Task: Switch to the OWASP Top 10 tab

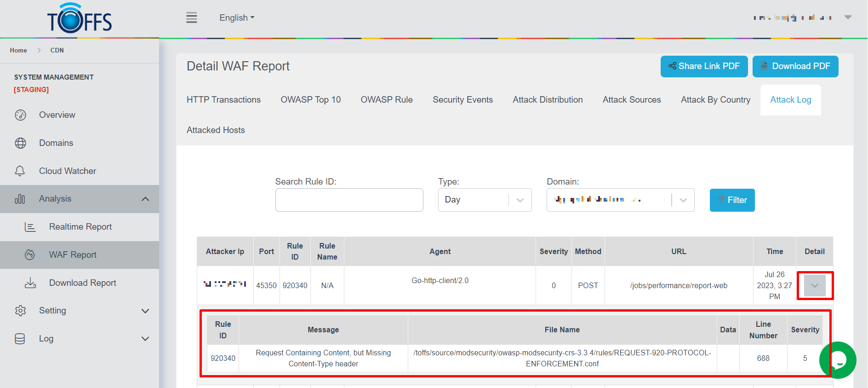Action: pos(310,100)
